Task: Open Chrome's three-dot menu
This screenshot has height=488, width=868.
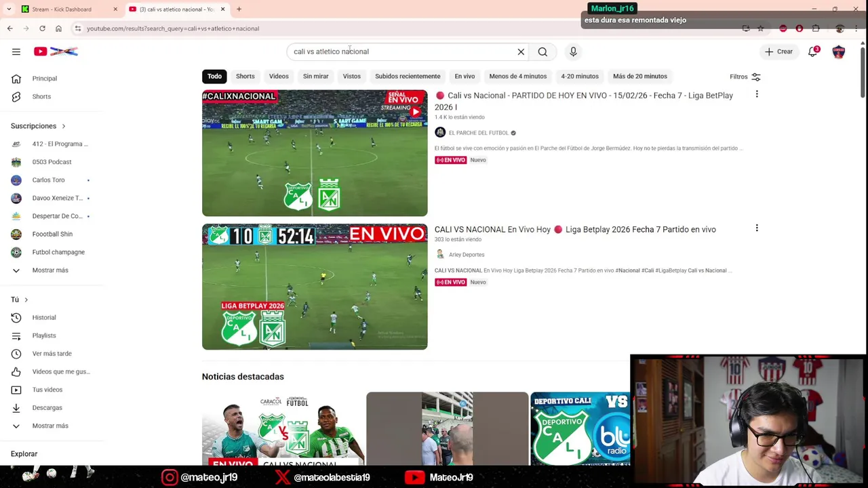Action: (856, 28)
